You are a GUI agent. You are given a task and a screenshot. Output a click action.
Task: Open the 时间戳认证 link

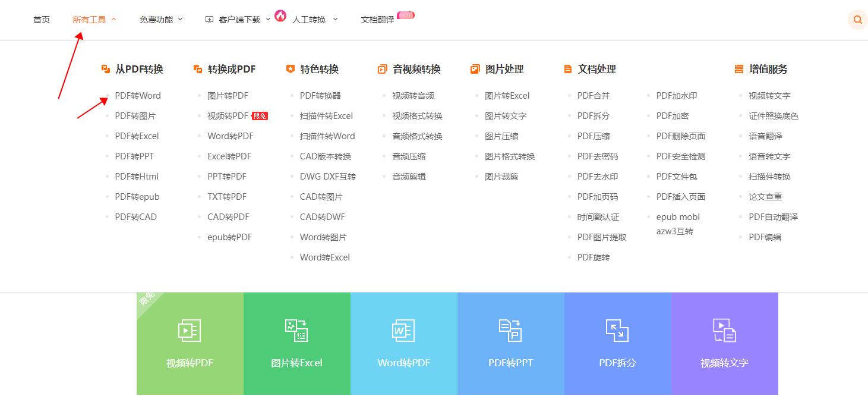tap(598, 217)
